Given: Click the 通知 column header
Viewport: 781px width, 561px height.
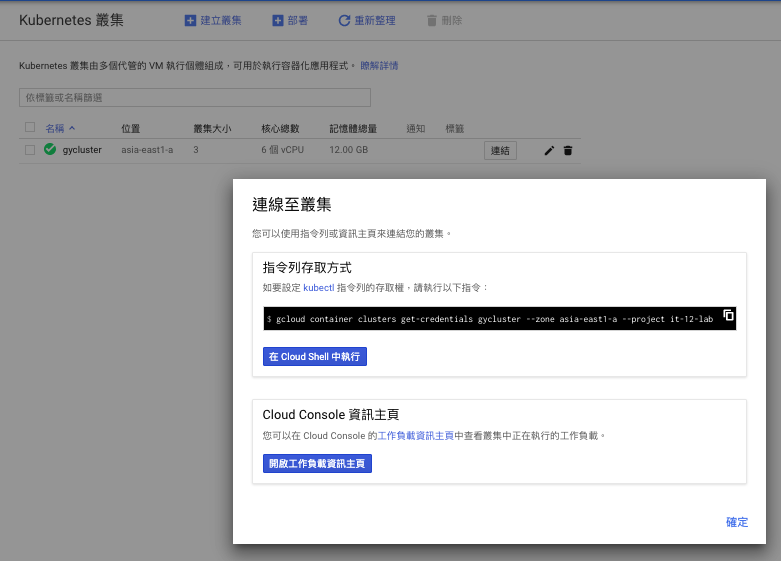Looking at the screenshot, I should 415,129.
